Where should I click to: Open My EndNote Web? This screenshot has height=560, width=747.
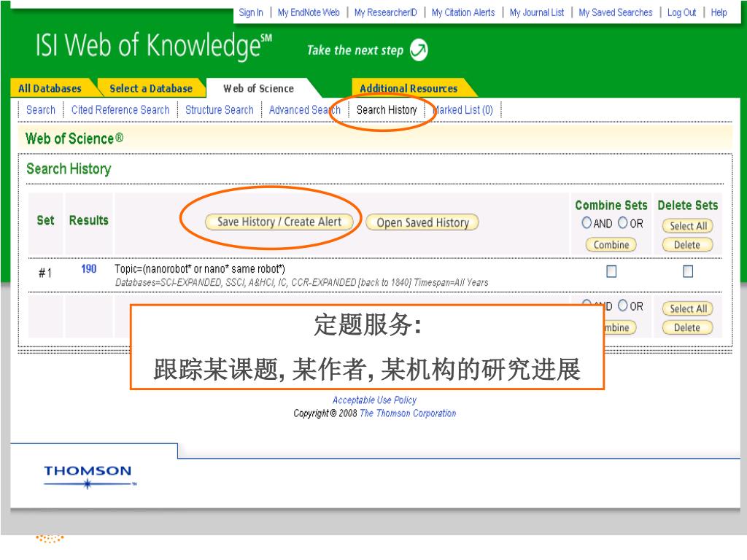coord(309,12)
